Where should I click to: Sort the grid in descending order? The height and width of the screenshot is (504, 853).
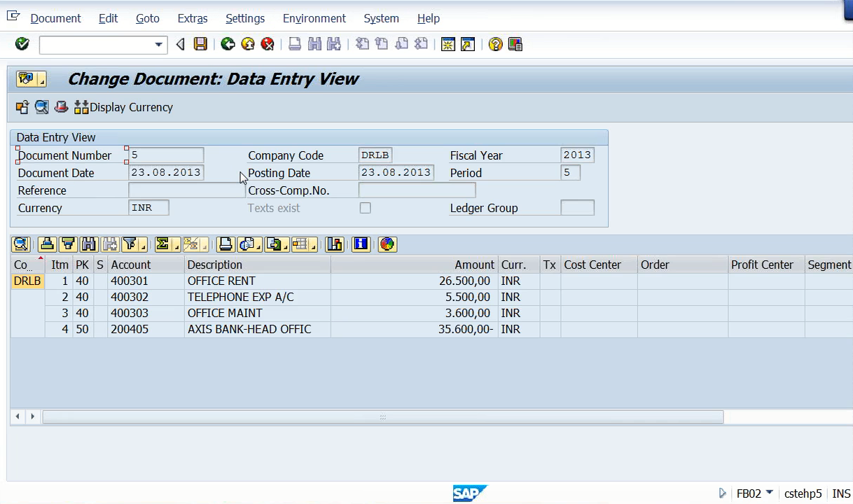pos(68,244)
